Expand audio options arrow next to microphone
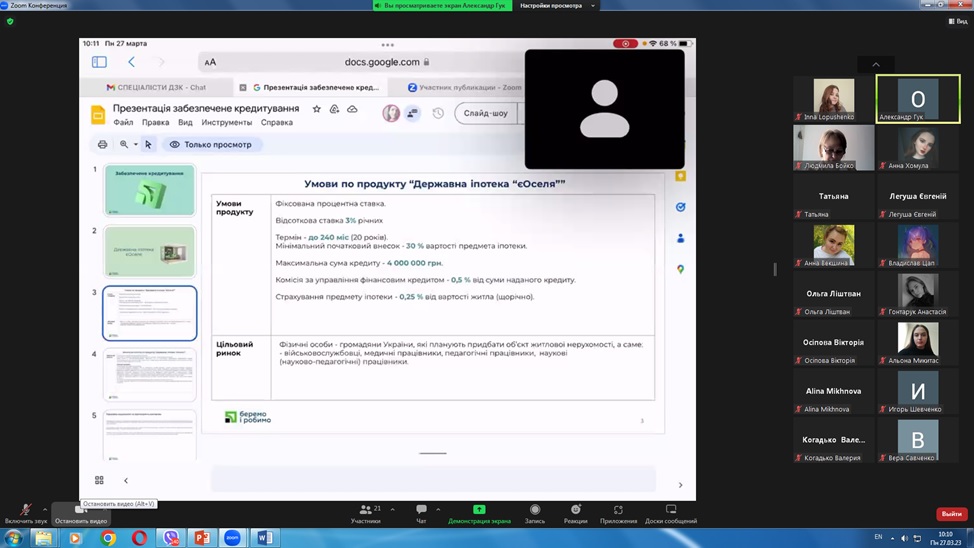Image resolution: width=974 pixels, height=548 pixels. (45, 509)
